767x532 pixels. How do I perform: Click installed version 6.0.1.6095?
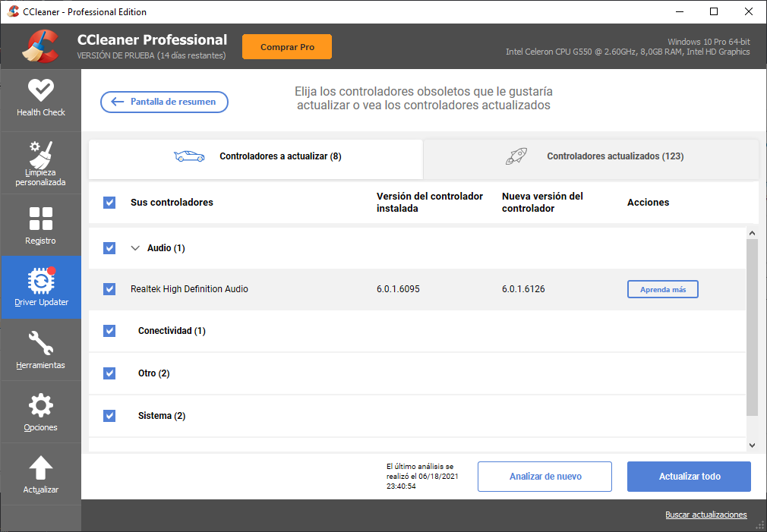(x=398, y=289)
